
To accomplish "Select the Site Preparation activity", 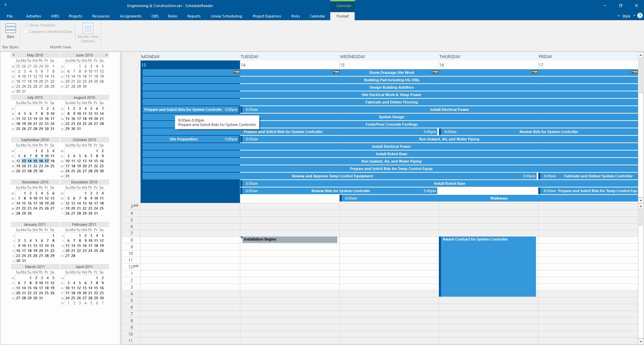I will click(190, 139).
